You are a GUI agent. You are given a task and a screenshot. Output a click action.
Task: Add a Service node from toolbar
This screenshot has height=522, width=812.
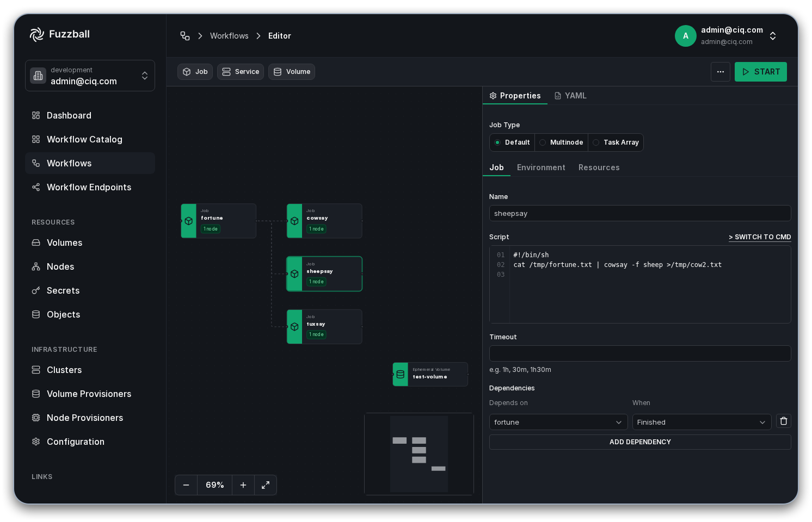[x=241, y=72]
